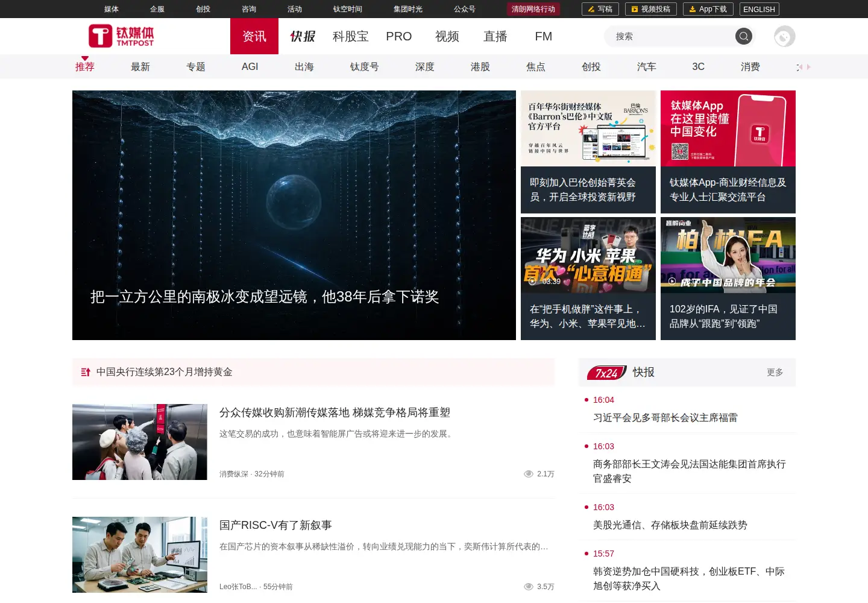The width and height of the screenshot is (868, 603).
Task: Click the elevator ad article thumbnail
Action: coord(140,442)
